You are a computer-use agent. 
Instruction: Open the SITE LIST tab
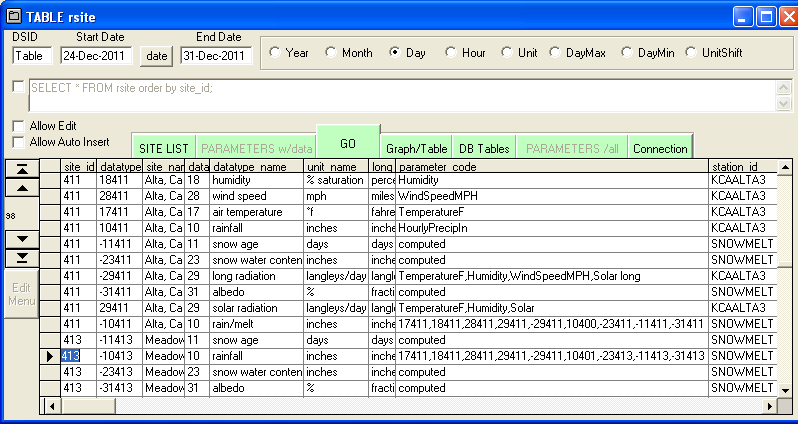pos(163,148)
